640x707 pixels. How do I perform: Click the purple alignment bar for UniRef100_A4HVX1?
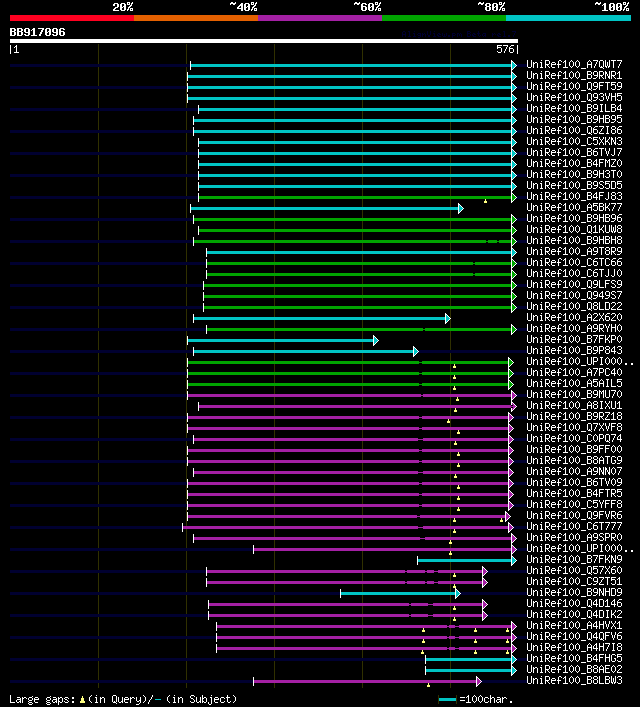point(366,626)
